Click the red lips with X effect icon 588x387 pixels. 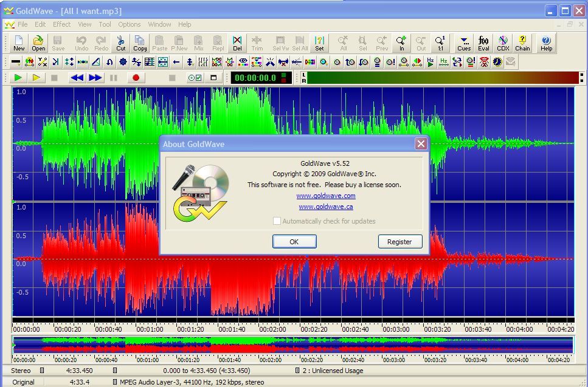tap(484, 62)
